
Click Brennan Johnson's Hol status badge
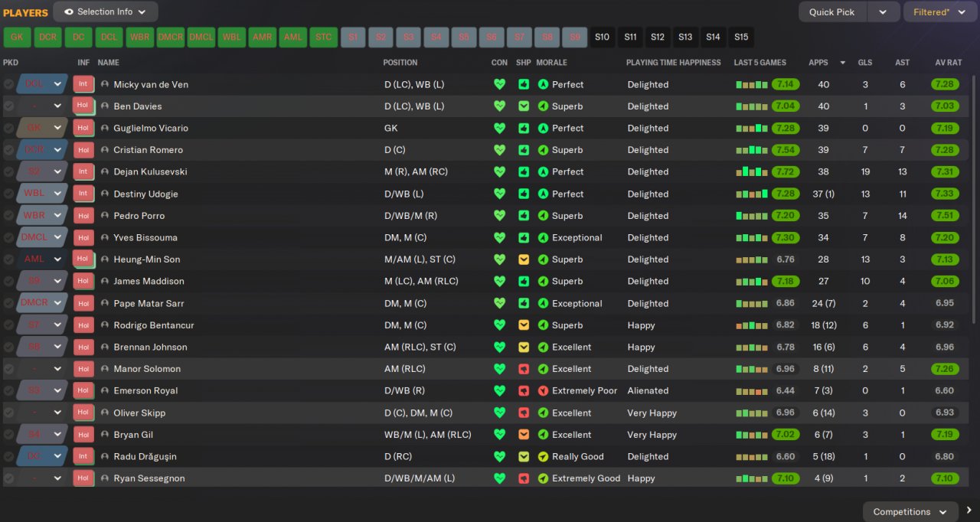pos(83,347)
